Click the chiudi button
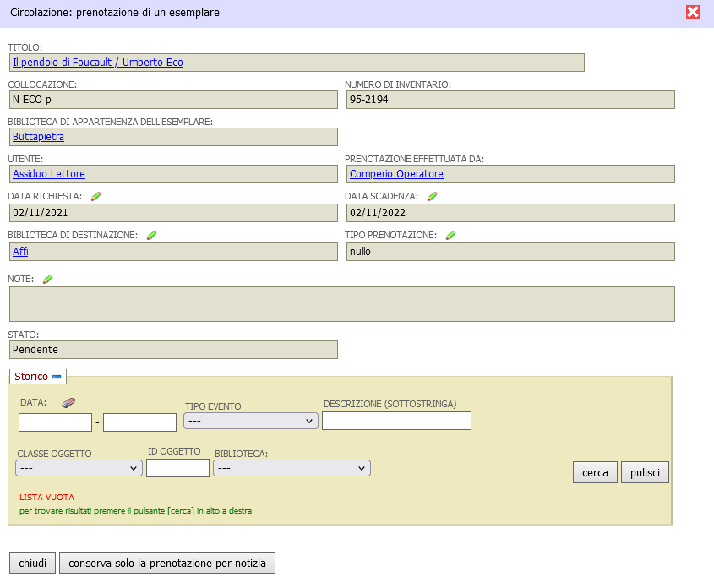Screen dimensions: 714x588 (33, 563)
